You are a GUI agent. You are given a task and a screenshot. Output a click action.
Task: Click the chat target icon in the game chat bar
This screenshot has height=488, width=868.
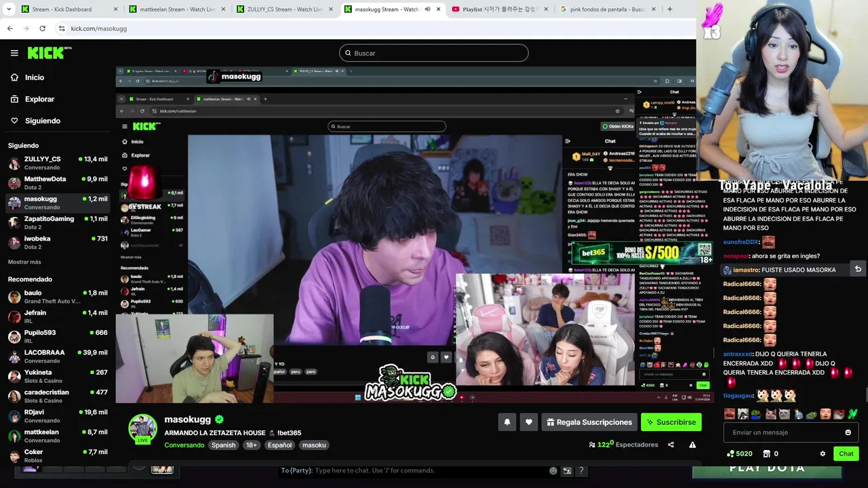pos(567,470)
